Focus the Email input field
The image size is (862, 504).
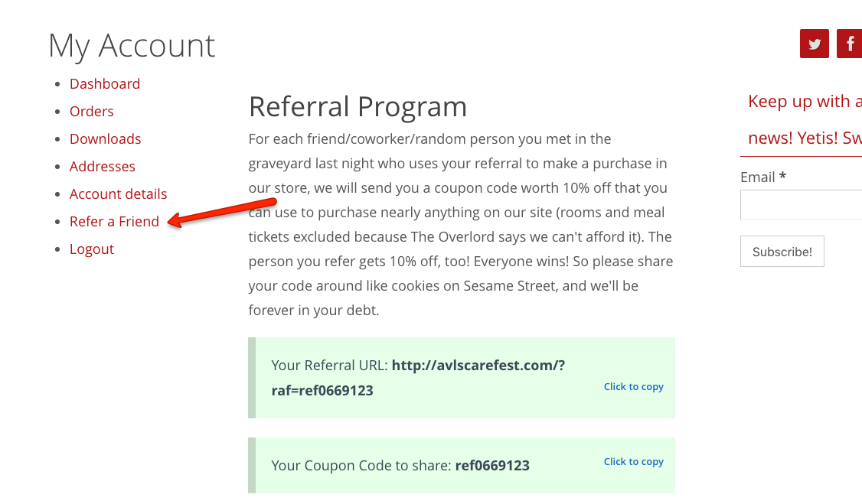tap(801, 205)
